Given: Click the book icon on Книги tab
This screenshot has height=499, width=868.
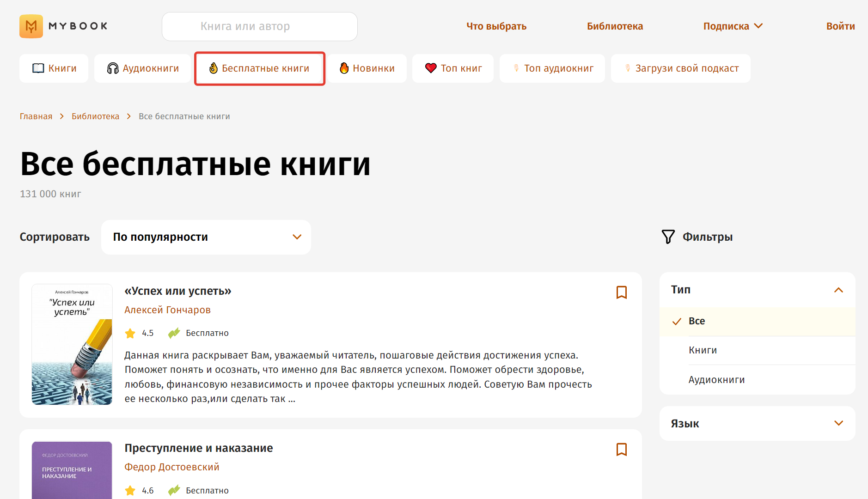Looking at the screenshot, I should tap(38, 68).
